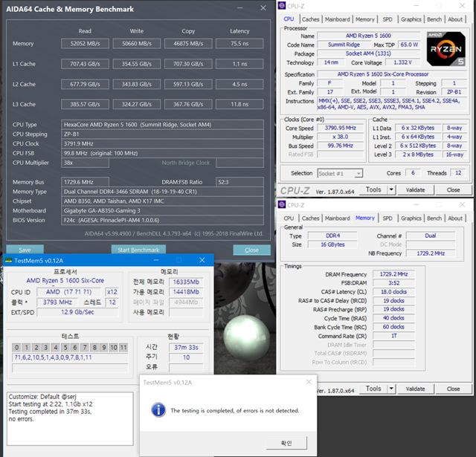
Task: Click the Close button in upper CPU-Z
Action: click(453, 190)
